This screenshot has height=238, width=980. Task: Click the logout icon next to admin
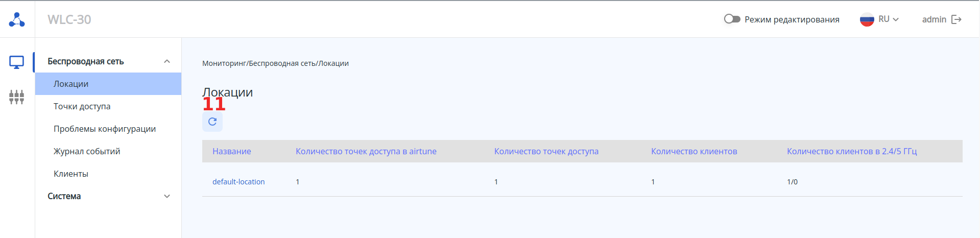click(957, 19)
